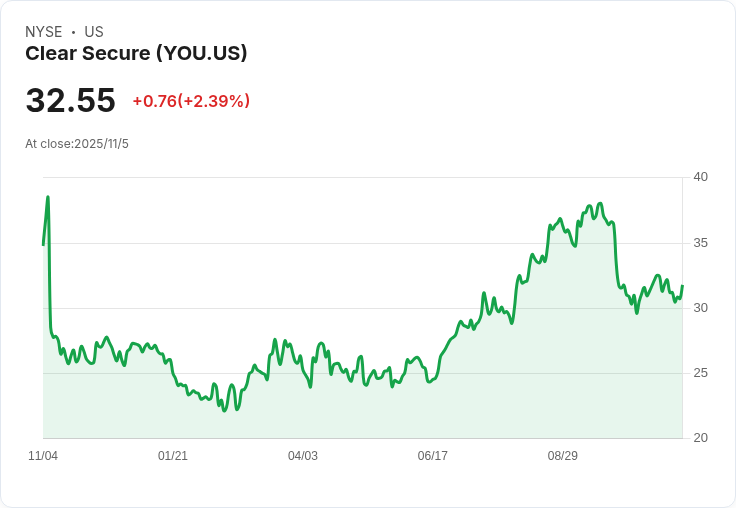Click the chart's highest peak after 08/29
Screen dimensions: 736x508
pyautogui.click(x=600, y=204)
